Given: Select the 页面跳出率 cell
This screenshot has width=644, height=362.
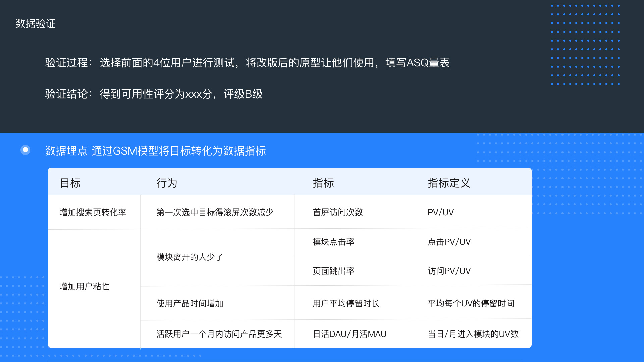Looking at the screenshot, I should [x=334, y=271].
